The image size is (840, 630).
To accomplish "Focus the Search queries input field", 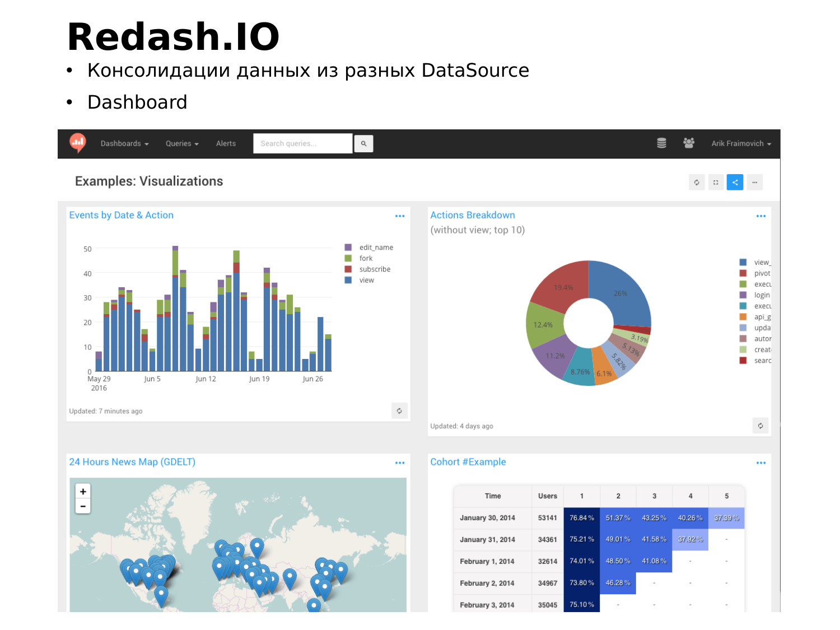I will coord(303,143).
